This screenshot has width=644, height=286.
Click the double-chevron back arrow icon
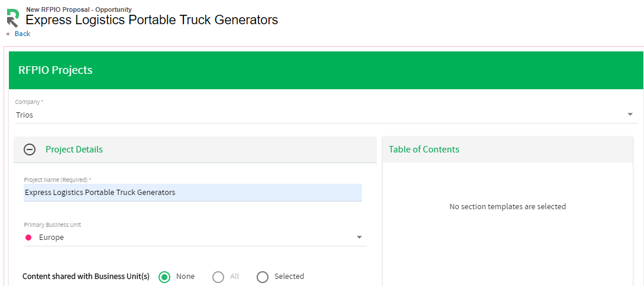[8, 34]
